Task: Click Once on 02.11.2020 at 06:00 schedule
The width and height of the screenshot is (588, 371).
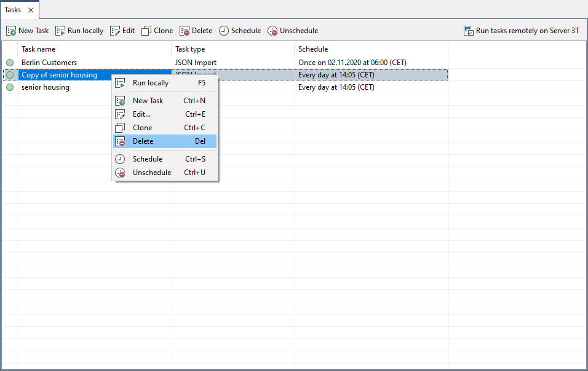Action: pos(352,63)
